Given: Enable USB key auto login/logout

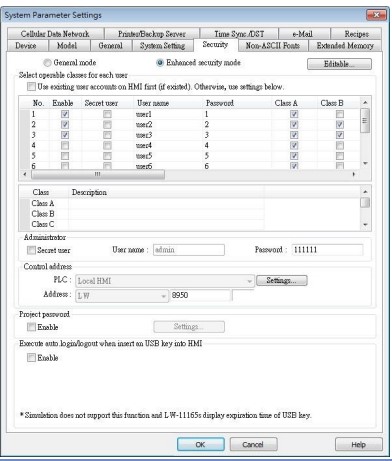Looking at the screenshot, I should tap(31, 358).
